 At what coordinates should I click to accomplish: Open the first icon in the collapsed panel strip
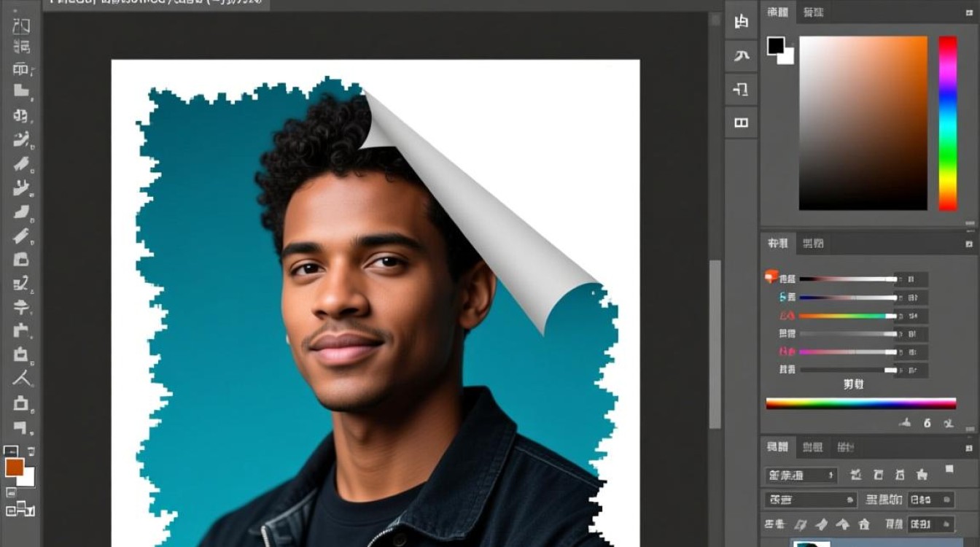(741, 22)
